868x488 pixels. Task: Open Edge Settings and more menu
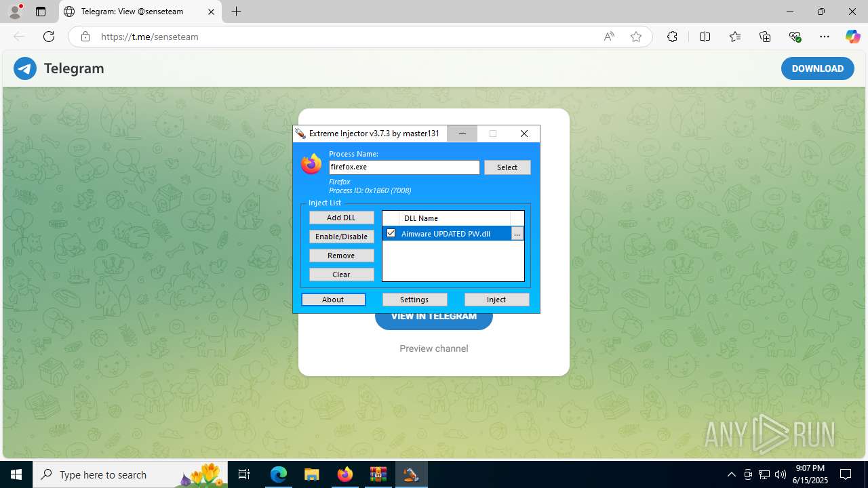coord(825,37)
